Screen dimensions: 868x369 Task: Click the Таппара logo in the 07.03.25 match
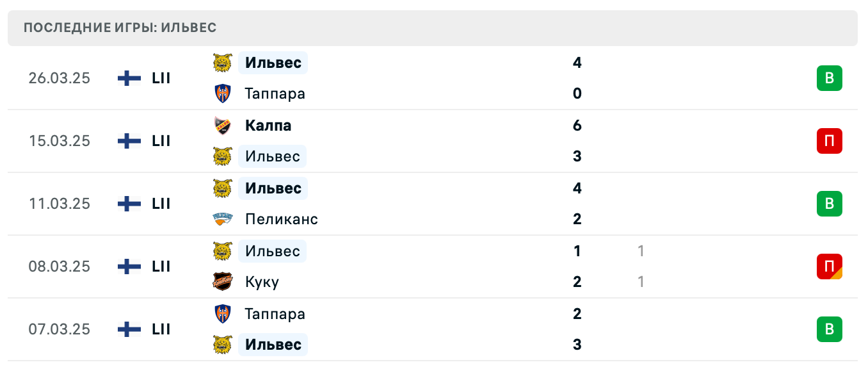coord(222,314)
